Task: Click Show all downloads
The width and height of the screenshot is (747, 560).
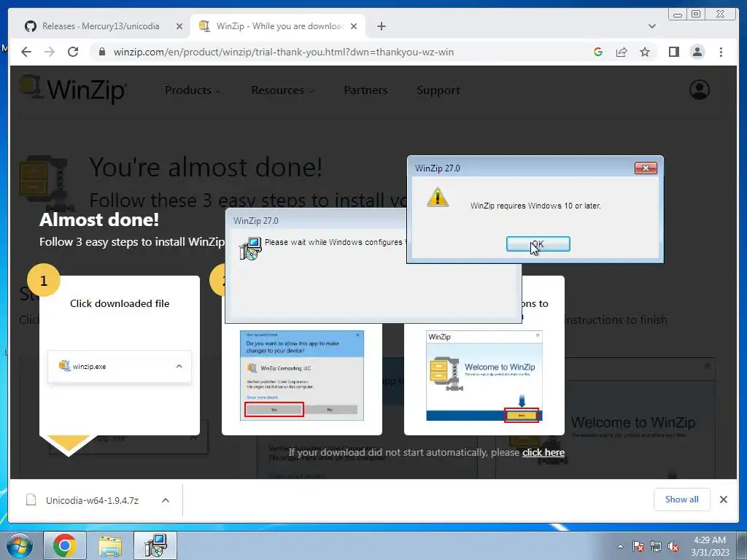Action: point(682,499)
